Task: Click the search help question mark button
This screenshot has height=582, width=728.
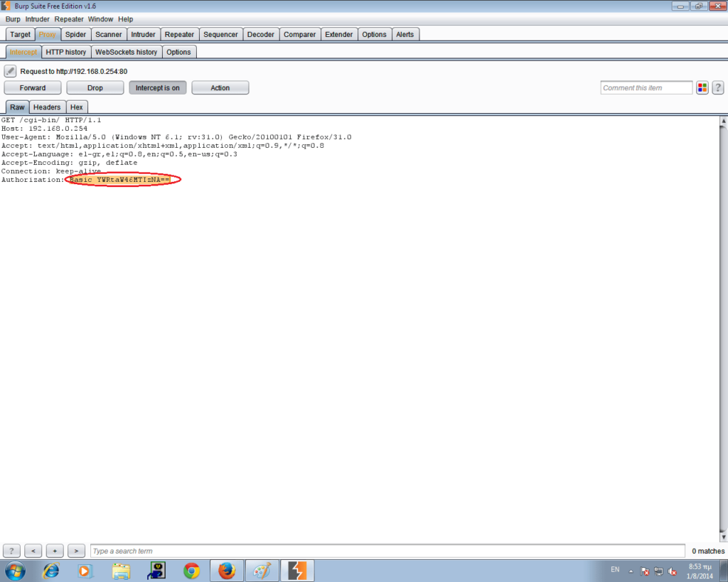Action: [11, 551]
